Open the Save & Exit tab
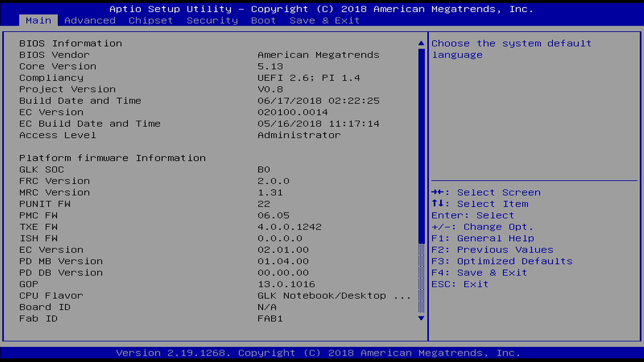This screenshot has height=362, width=644. coord(325,21)
